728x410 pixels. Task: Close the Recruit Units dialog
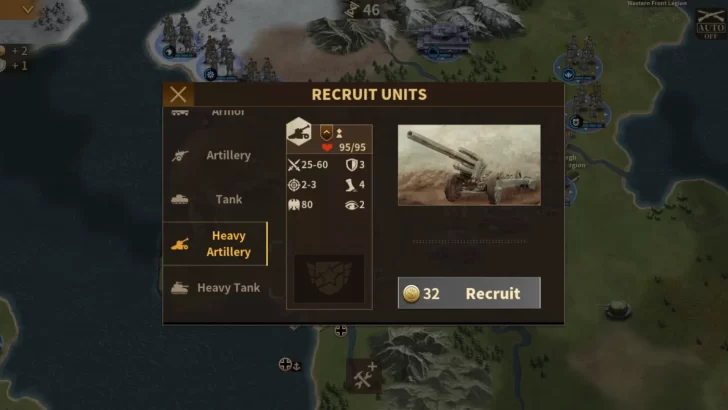pos(178,94)
